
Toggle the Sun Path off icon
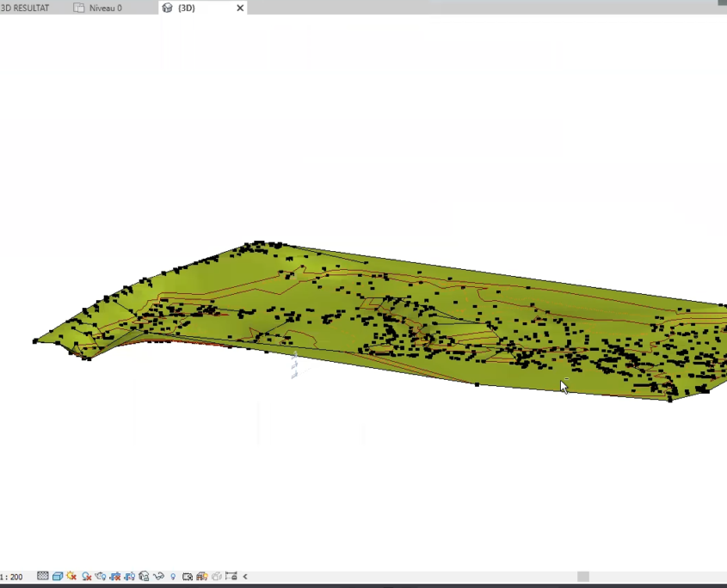click(x=71, y=576)
